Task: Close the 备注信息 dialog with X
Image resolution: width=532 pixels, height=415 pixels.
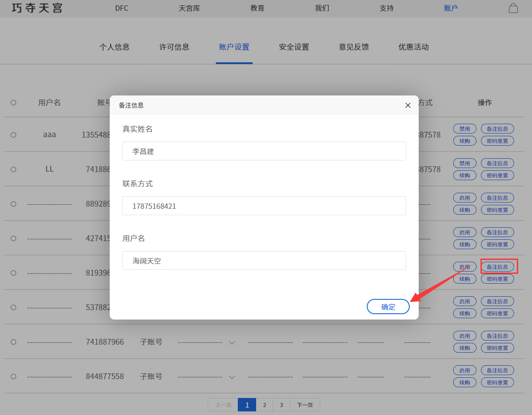Action: coord(408,105)
